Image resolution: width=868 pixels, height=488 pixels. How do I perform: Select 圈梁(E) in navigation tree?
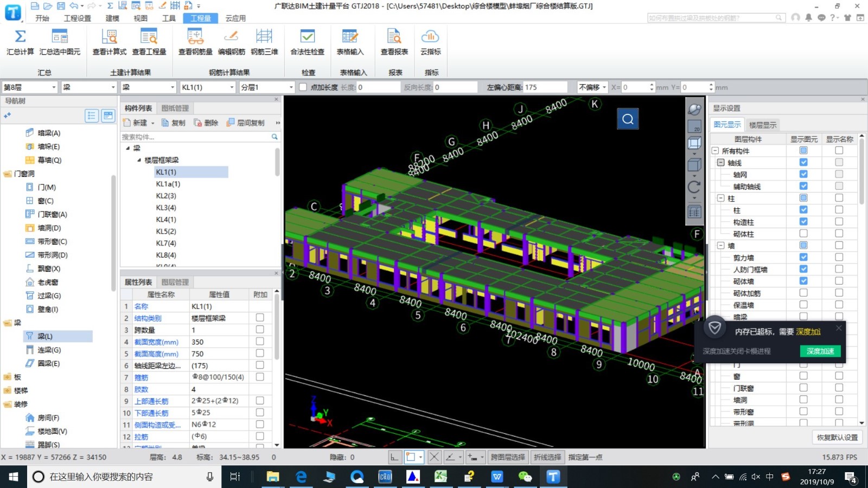pyautogui.click(x=48, y=363)
